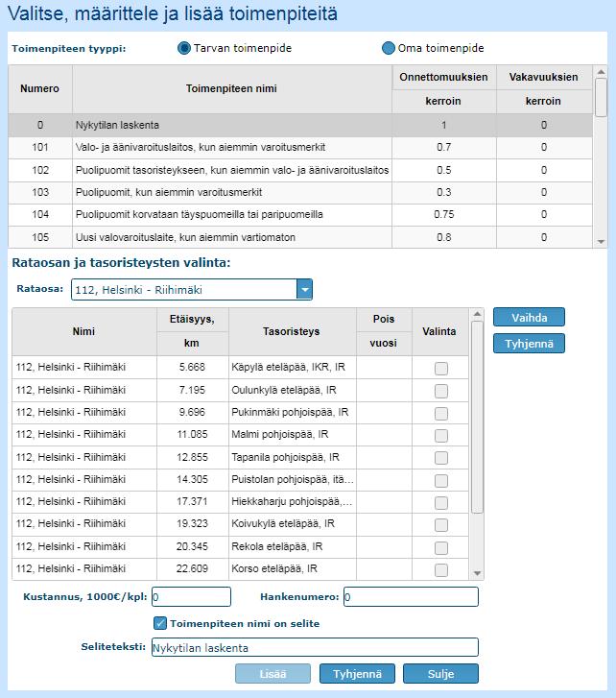Image resolution: width=616 pixels, height=698 pixels.
Task: Click coefficient 0.75 in row 104
Action: [x=444, y=214]
